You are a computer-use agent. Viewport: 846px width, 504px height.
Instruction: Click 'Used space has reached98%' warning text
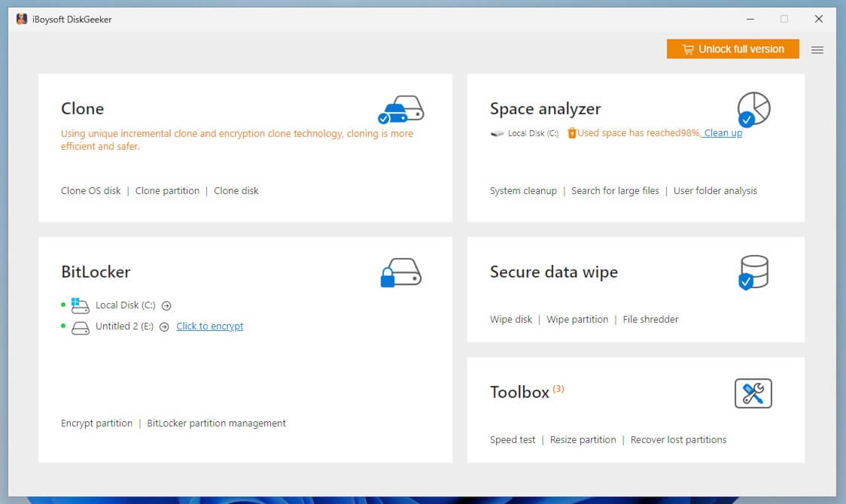639,133
